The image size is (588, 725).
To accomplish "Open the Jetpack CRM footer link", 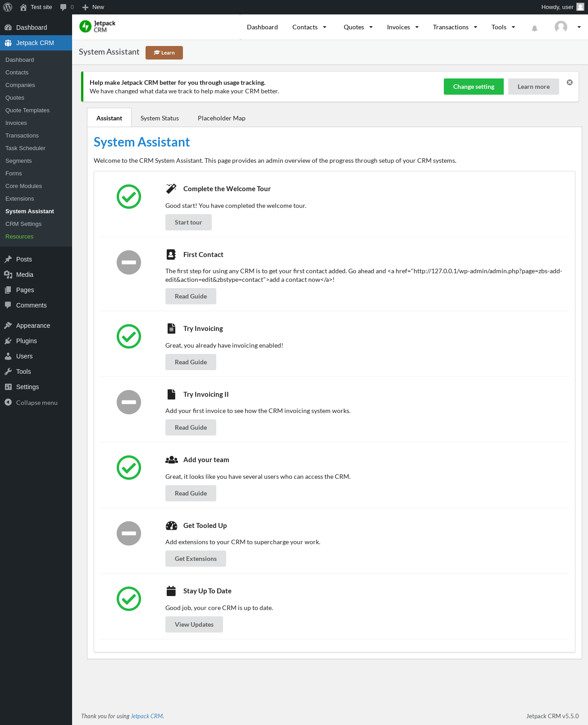I will [146, 716].
